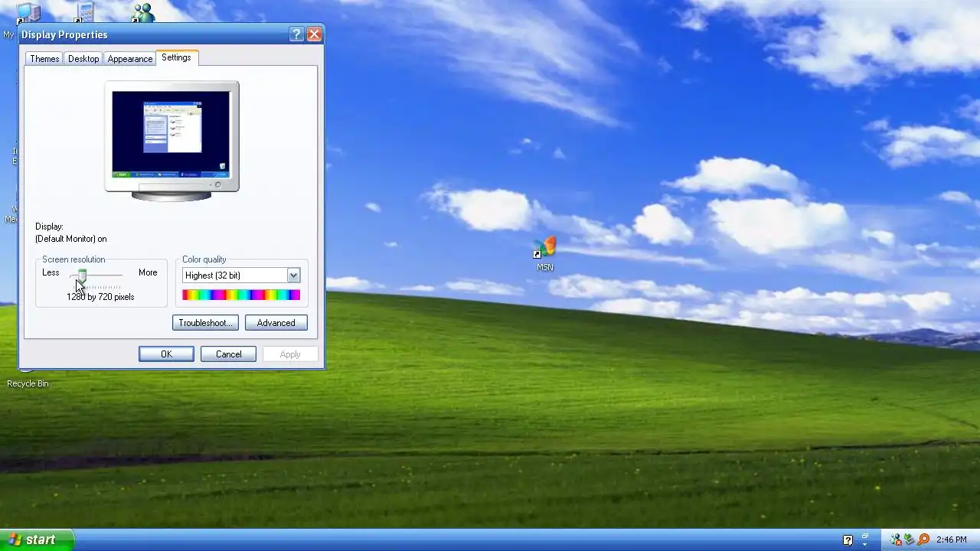
Task: Select the My Computer desktop icon
Action: 28,13
